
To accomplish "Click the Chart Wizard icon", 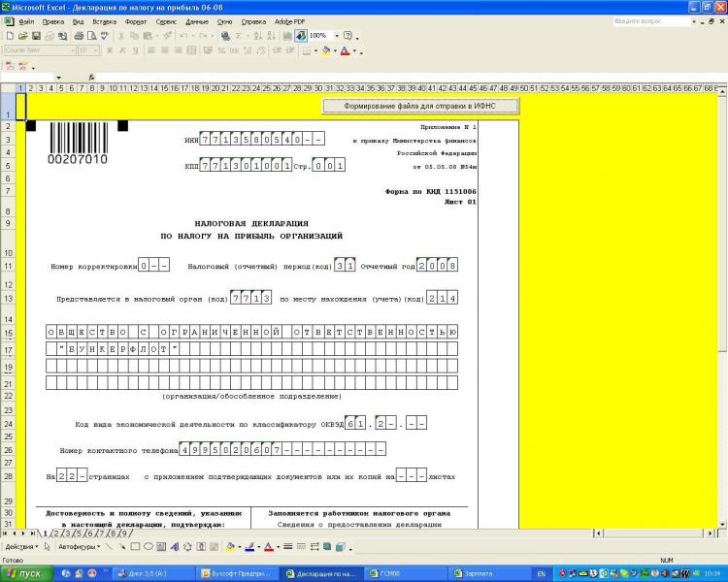I will 287,36.
